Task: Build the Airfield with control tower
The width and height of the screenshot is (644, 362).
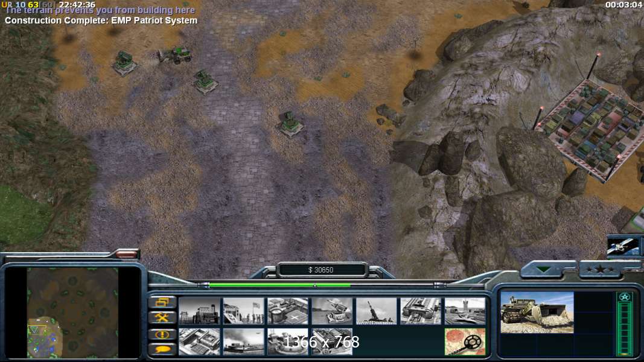Action: (465, 311)
